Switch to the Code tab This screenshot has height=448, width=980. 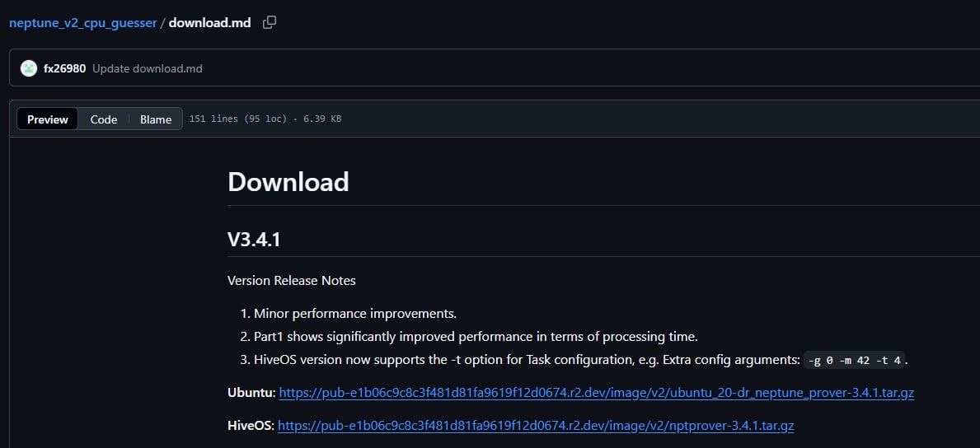coord(104,119)
